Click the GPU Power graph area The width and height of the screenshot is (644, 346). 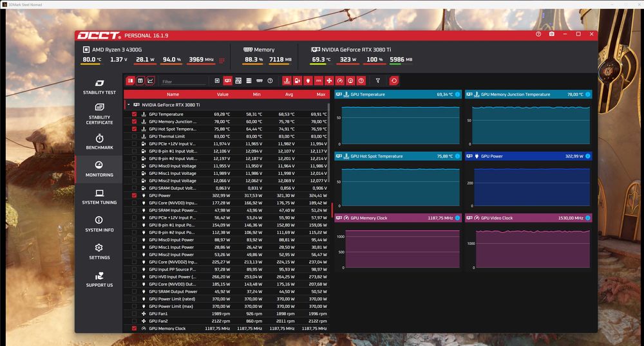click(532, 187)
